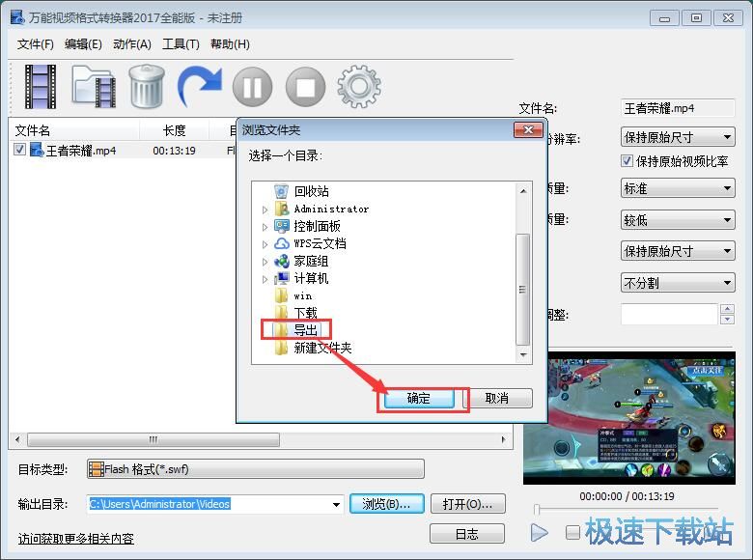The image size is (753, 560).
Task: Click the 王者荣耀.mp4 file icon in list
Action: coord(37,150)
